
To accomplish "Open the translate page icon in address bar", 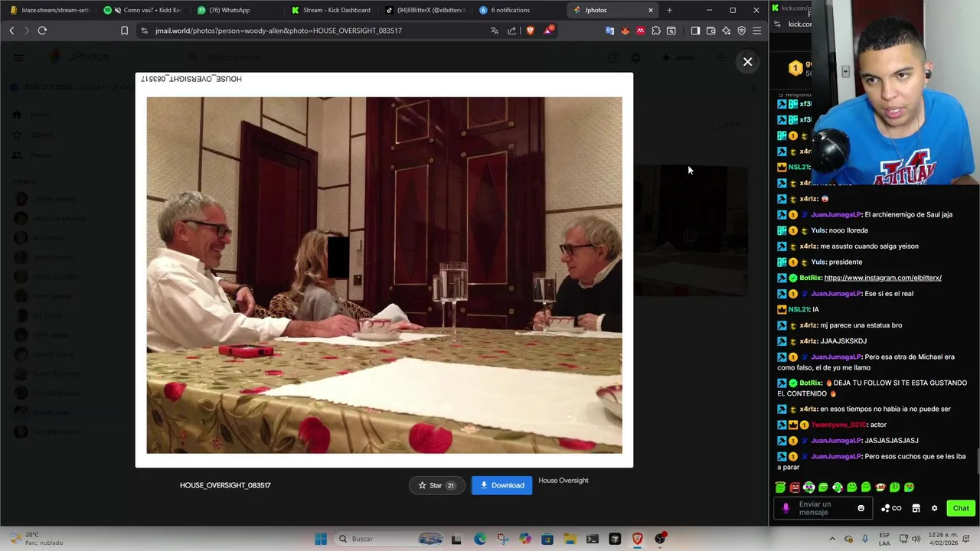I will click(x=495, y=31).
